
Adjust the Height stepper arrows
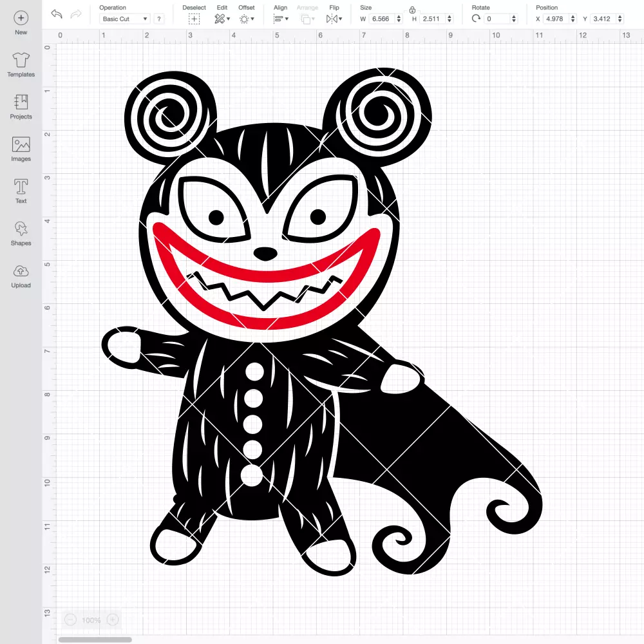click(x=450, y=19)
